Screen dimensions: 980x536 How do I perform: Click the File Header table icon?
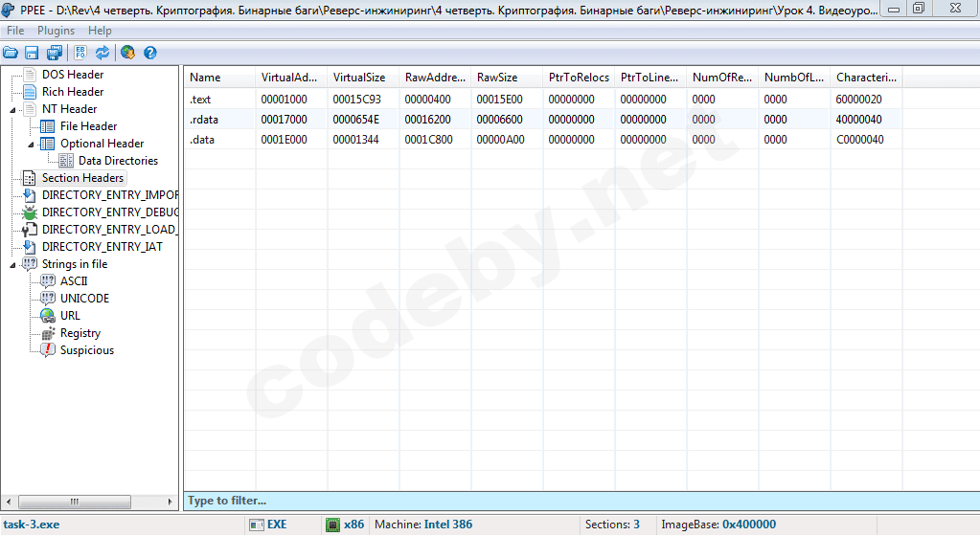click(48, 126)
